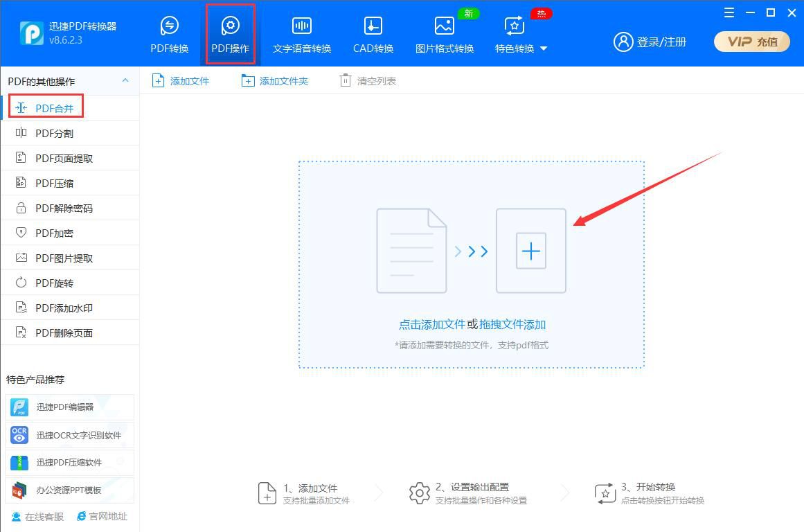Click the 迅捷PDF转换器 app logo
The image size is (804, 532).
tap(32, 33)
